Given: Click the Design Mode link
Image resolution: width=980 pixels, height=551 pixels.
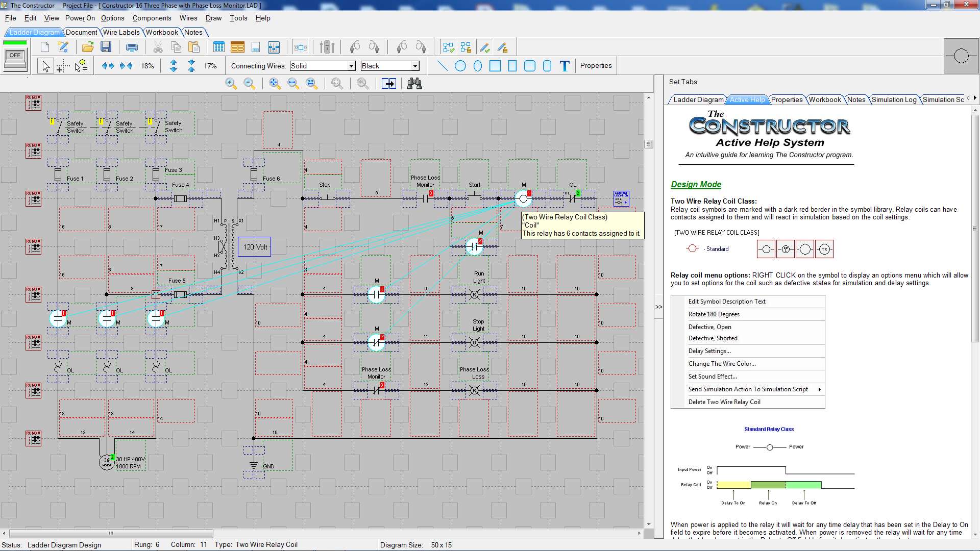Looking at the screenshot, I should [x=696, y=184].
